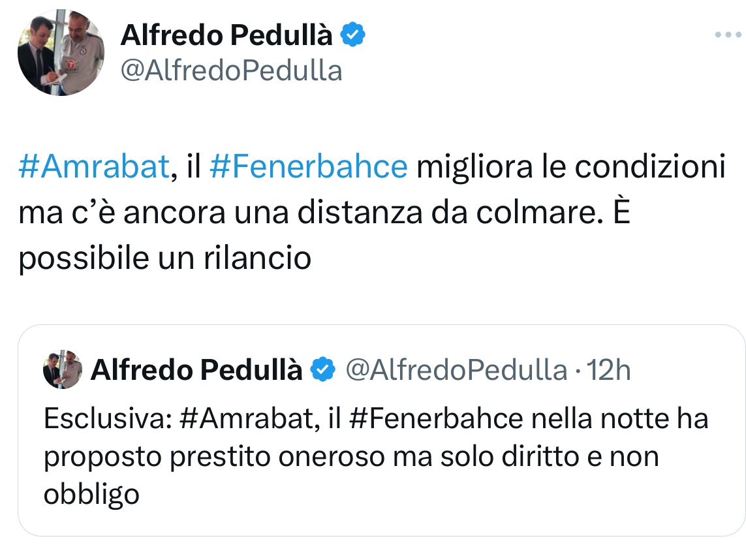The image size is (746, 560).
Task: Open the blue #Fenerbahce hashtag
Action: [308, 167]
